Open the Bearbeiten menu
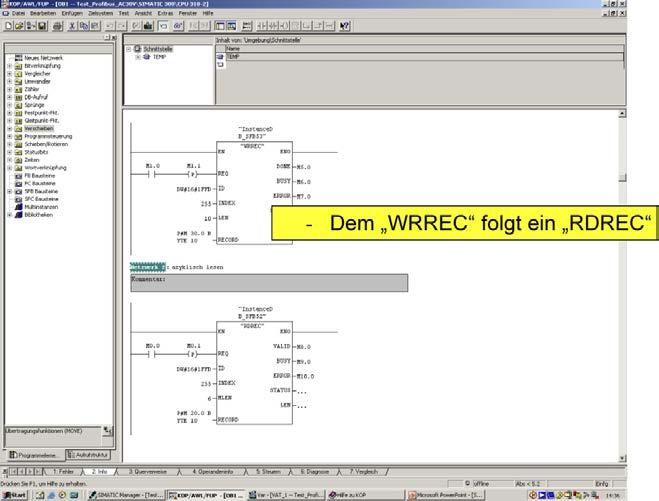Image resolution: width=659 pixels, height=501 pixels. pyautogui.click(x=43, y=13)
